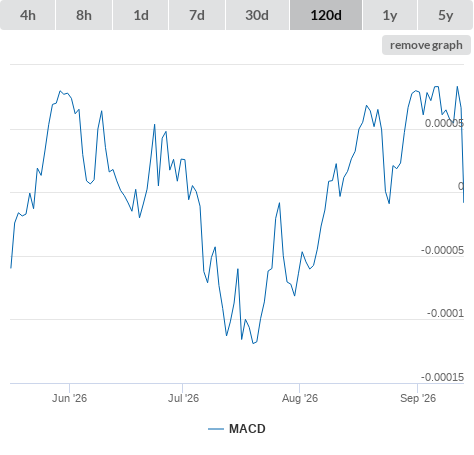Toggle the MACD series legend label

[x=247, y=429]
